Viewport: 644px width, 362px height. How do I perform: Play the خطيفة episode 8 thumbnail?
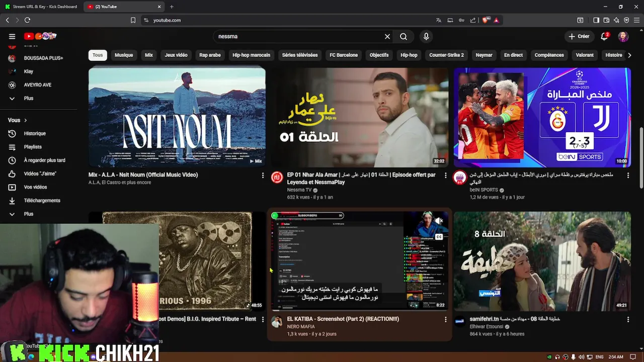pos(542,261)
